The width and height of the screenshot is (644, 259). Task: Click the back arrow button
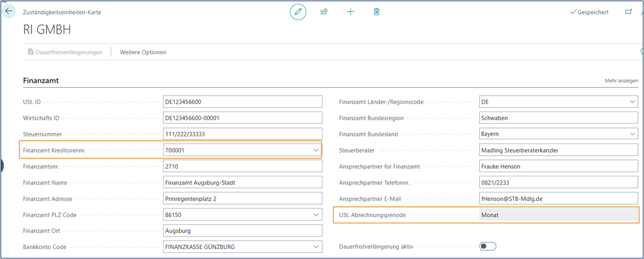(x=9, y=11)
